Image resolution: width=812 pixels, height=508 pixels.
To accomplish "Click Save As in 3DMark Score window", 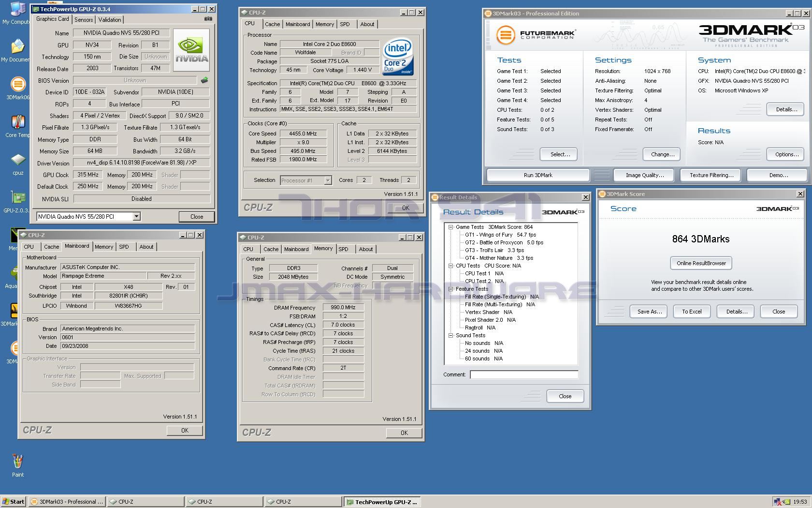I will click(x=649, y=312).
